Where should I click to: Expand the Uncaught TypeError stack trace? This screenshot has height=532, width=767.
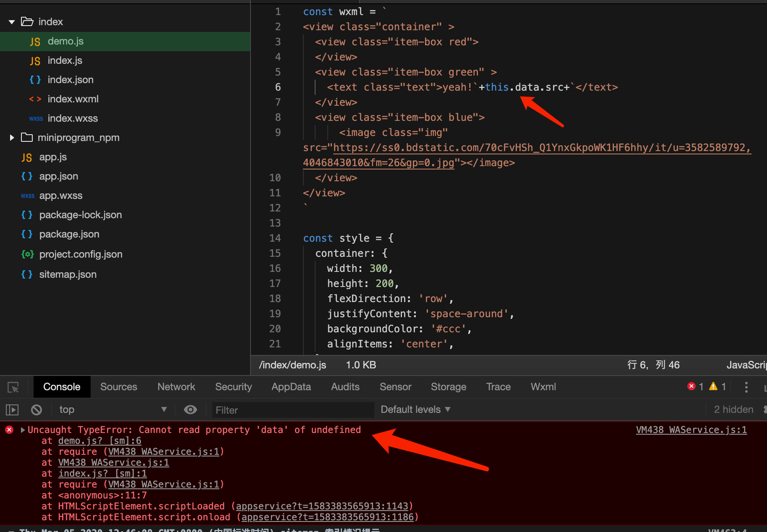[23, 430]
